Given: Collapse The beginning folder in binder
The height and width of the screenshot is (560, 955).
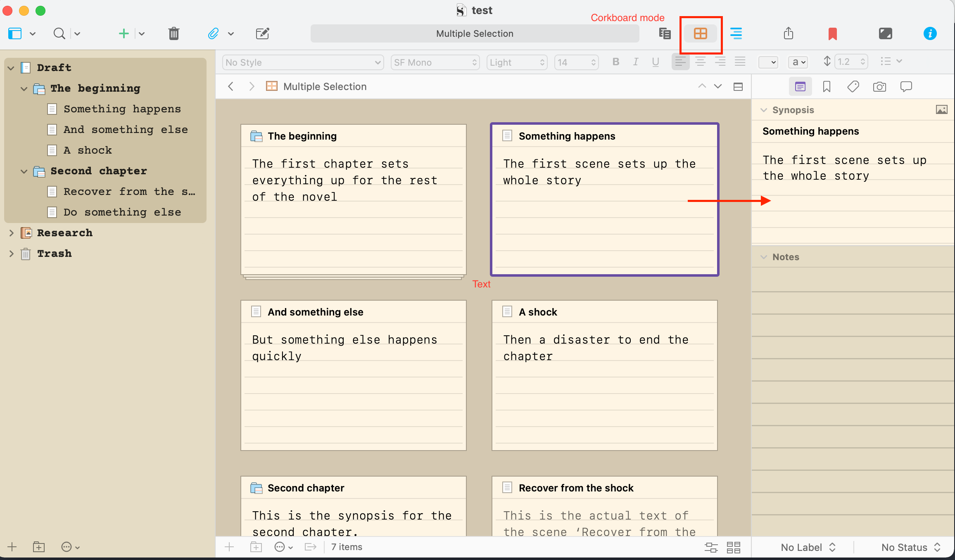Looking at the screenshot, I should coord(24,88).
